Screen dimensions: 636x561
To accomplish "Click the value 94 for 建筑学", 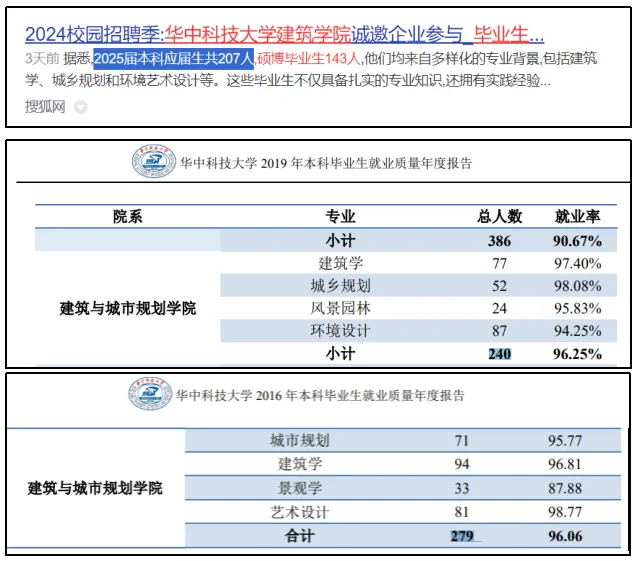I will [462, 464].
